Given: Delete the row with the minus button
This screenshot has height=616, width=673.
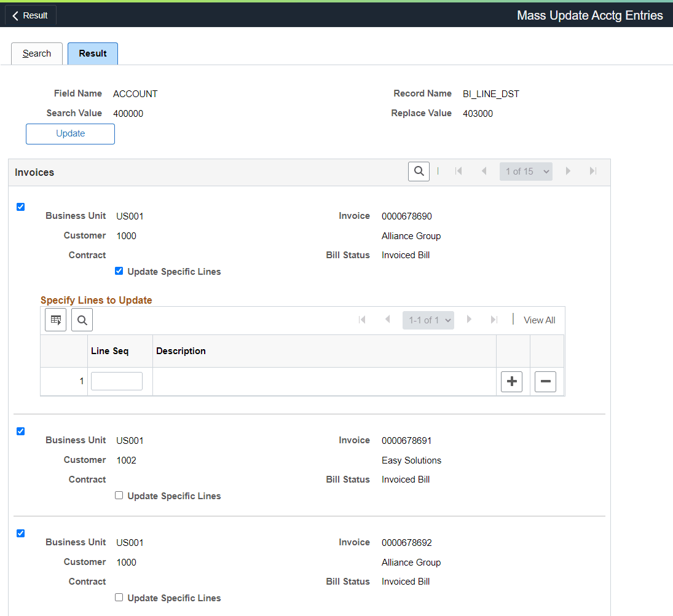Looking at the screenshot, I should point(546,382).
